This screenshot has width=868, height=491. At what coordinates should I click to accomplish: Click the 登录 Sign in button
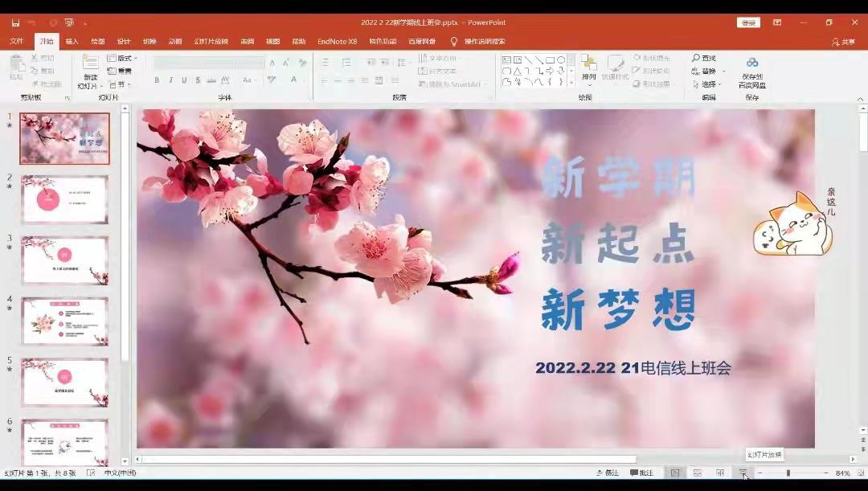coord(748,23)
